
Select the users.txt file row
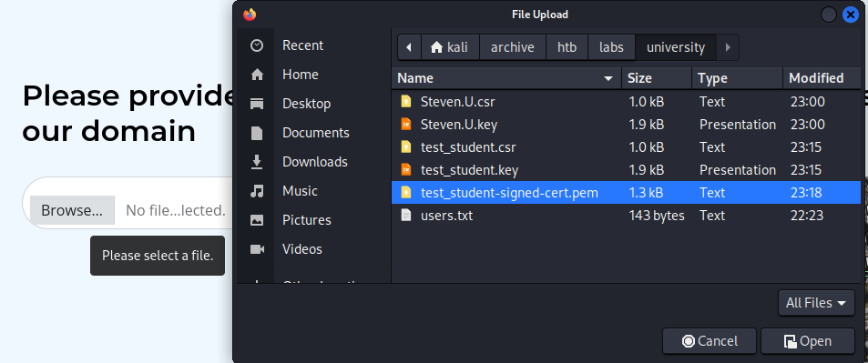[626, 216]
